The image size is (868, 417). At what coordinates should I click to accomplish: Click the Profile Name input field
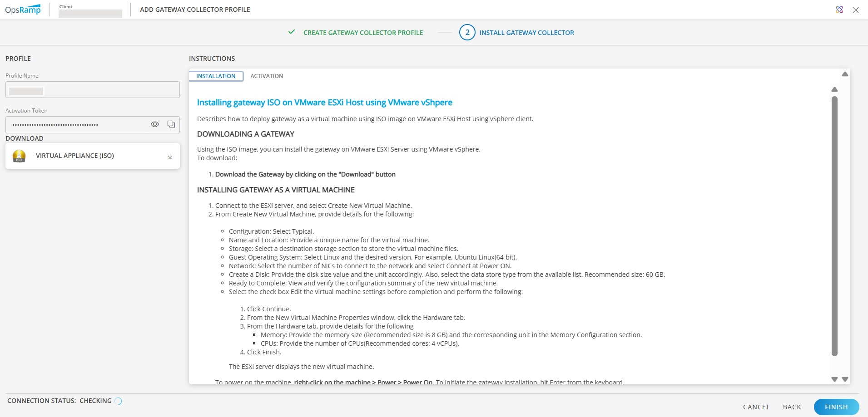[93, 90]
